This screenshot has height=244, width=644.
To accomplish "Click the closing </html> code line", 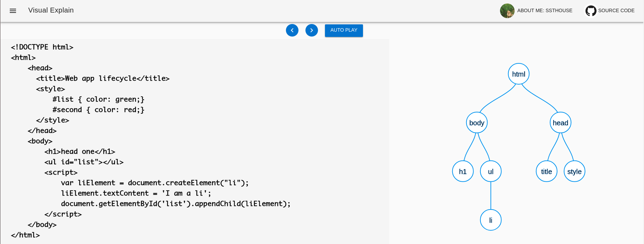I will point(25,235).
